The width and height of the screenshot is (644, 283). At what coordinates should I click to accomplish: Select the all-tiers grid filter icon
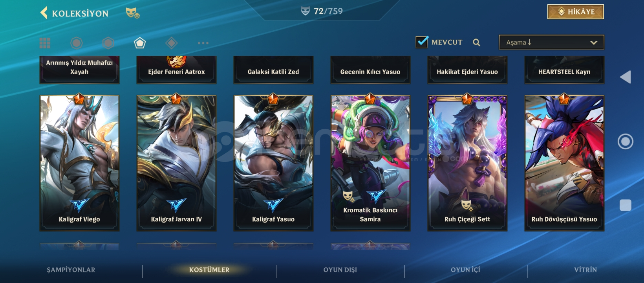point(45,43)
